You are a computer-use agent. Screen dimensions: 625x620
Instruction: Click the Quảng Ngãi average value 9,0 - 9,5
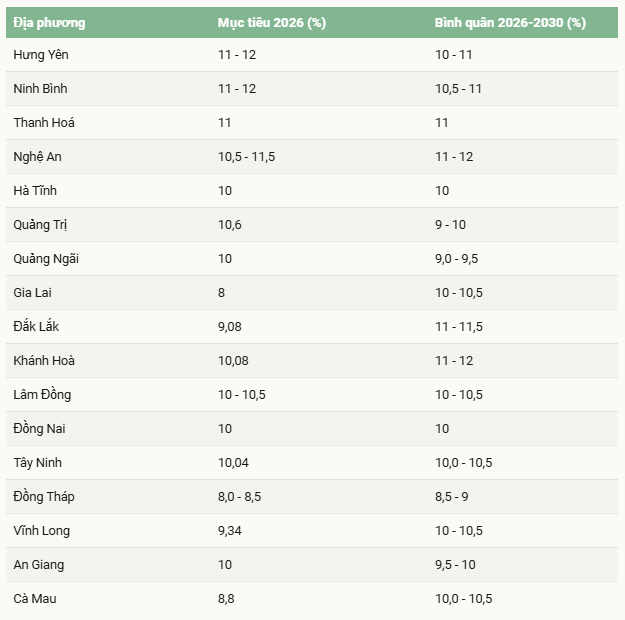coord(456,259)
